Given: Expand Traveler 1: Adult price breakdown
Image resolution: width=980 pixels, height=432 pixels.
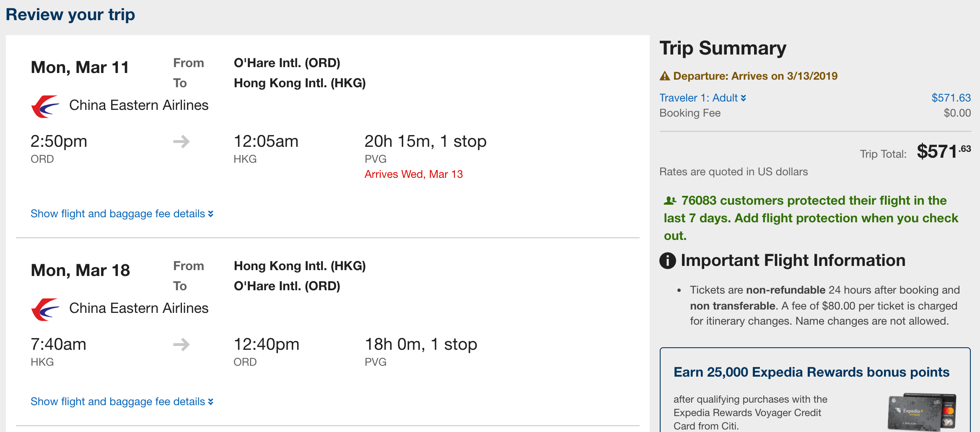Looking at the screenshot, I should pos(703,98).
